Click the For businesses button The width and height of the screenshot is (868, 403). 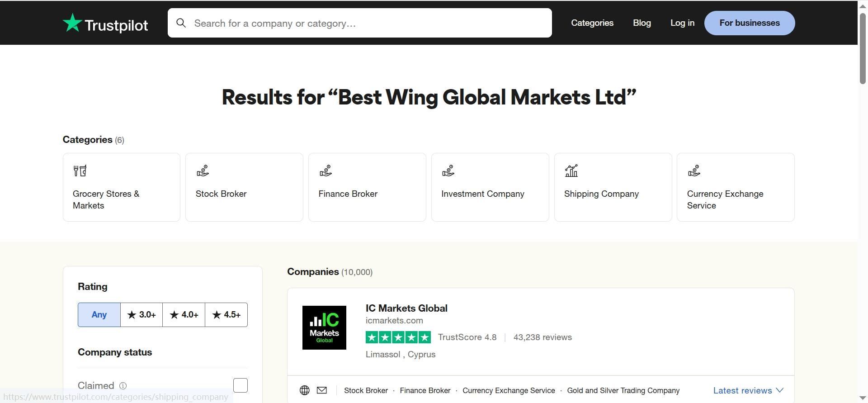tap(750, 23)
